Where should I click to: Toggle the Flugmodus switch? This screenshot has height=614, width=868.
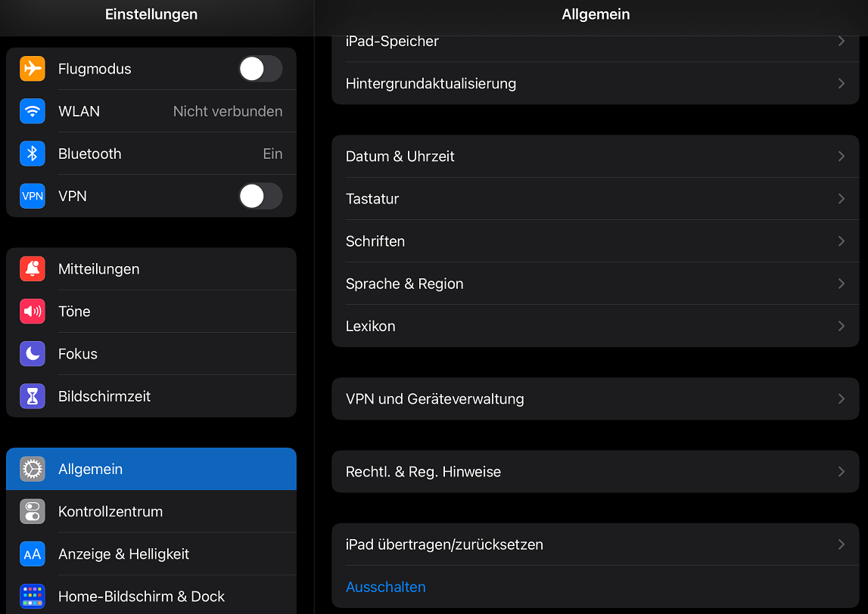260,69
